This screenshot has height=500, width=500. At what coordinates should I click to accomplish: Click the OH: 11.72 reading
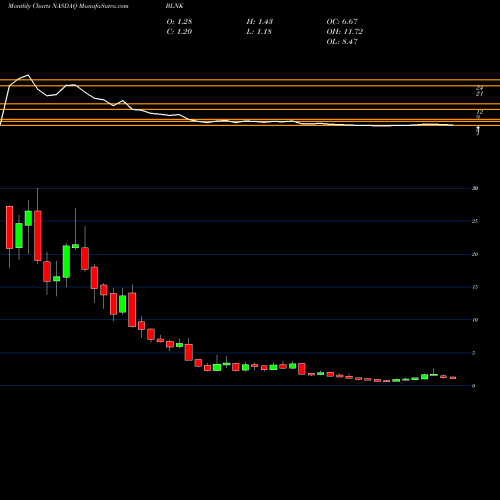(345, 31)
